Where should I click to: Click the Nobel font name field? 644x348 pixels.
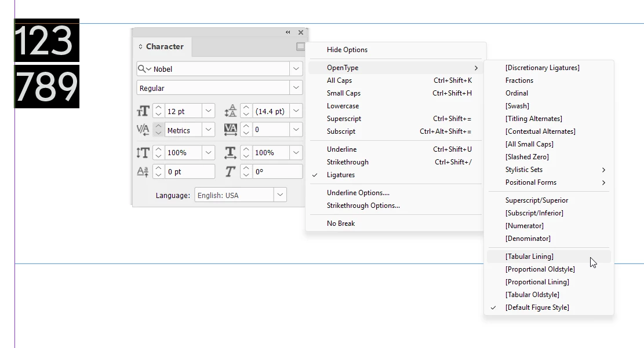point(220,69)
